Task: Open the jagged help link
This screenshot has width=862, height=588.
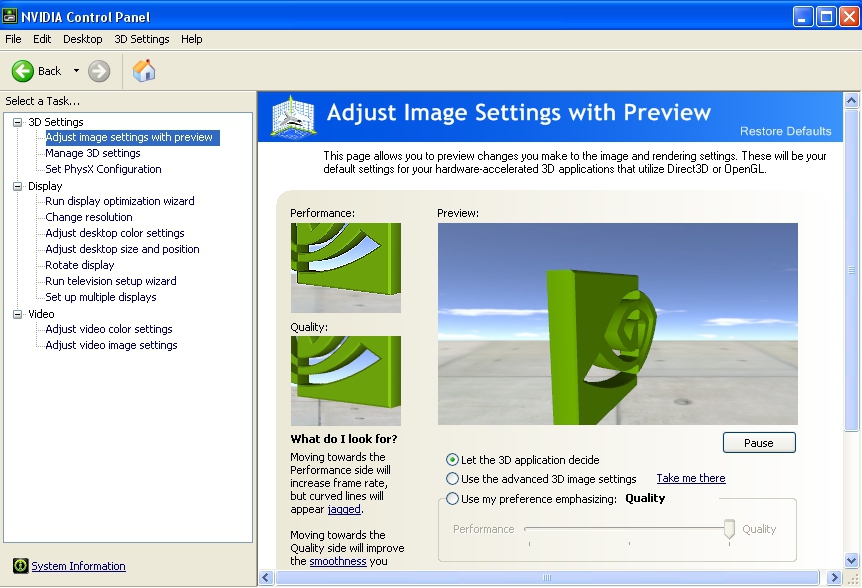Action: [x=344, y=509]
